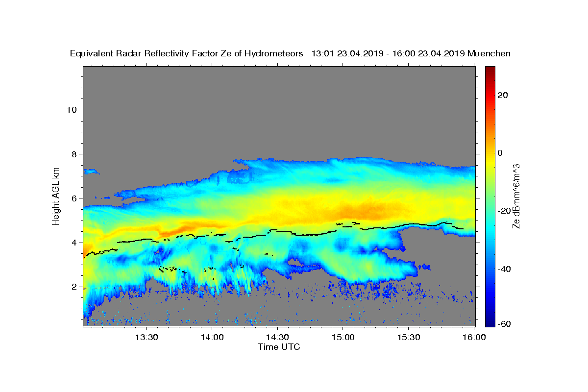Click the small isolated cloud patch at 7 km
The height and width of the screenshot is (392, 588).
click(91, 171)
